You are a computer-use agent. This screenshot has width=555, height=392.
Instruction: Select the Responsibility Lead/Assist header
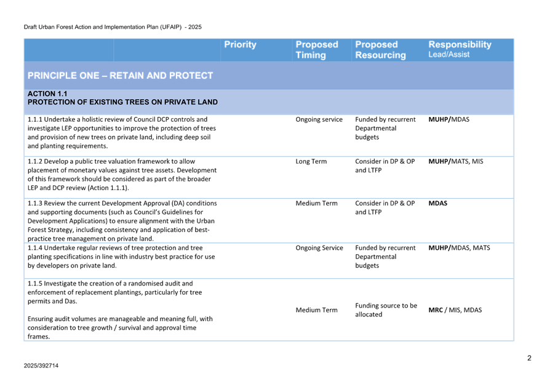460,49
